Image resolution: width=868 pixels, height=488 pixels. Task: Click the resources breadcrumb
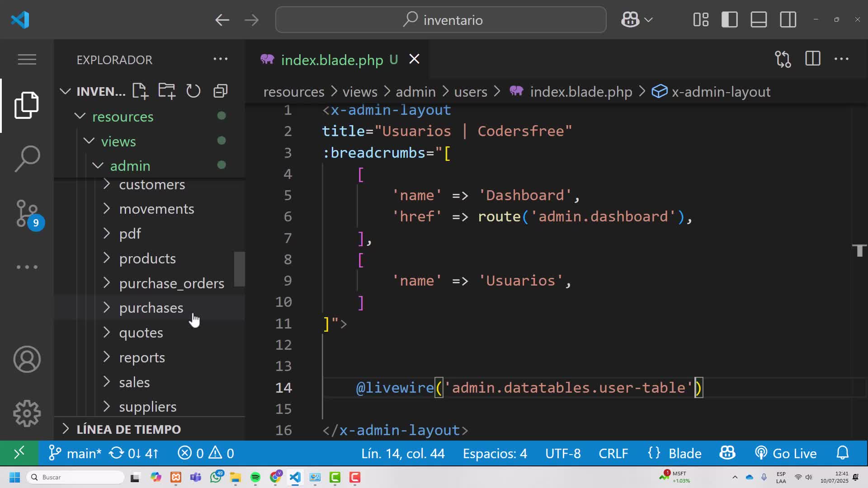(294, 92)
